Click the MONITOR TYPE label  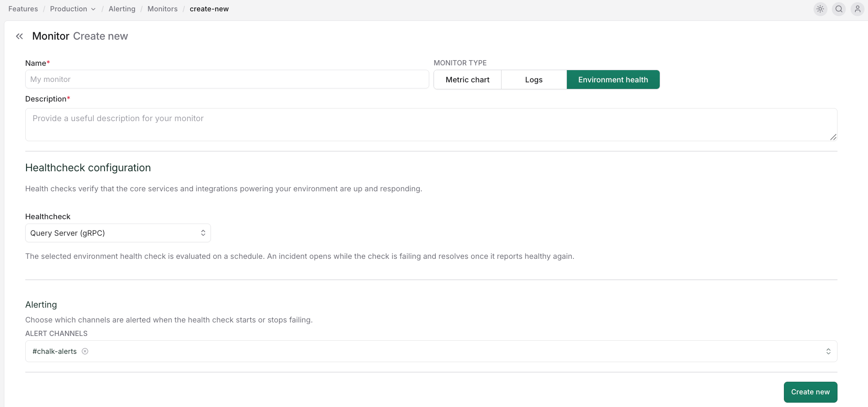460,63
